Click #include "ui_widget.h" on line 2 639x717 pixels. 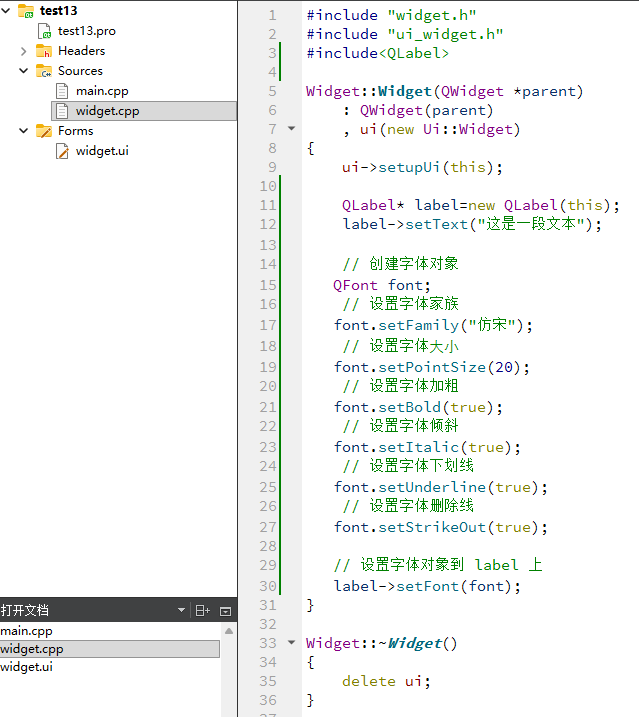(x=405, y=34)
